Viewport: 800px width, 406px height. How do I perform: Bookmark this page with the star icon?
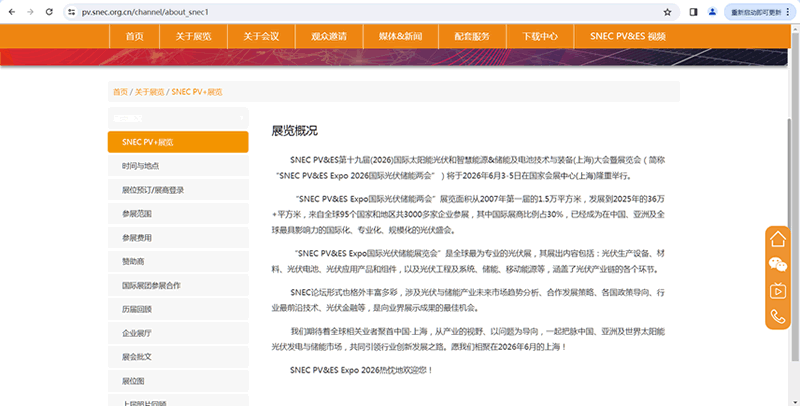point(667,12)
